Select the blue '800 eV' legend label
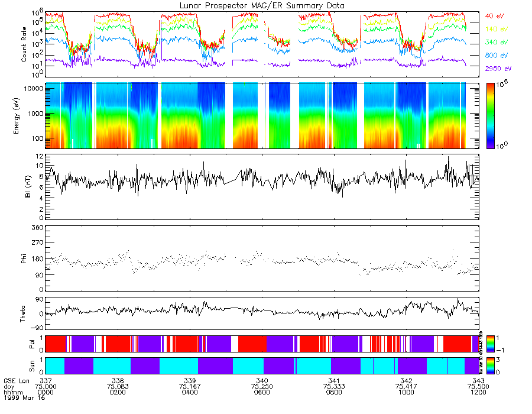The height and width of the screenshot is (414, 532). 497,56
